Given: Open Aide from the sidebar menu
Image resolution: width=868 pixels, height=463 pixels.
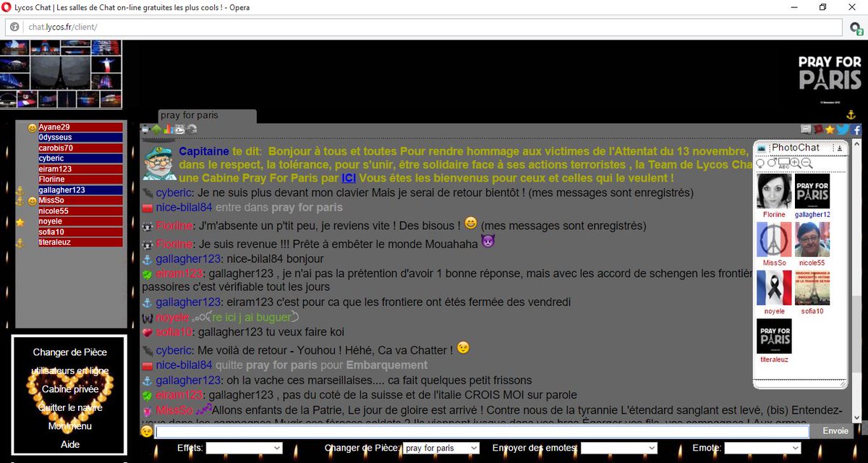Looking at the screenshot, I should 69,444.
